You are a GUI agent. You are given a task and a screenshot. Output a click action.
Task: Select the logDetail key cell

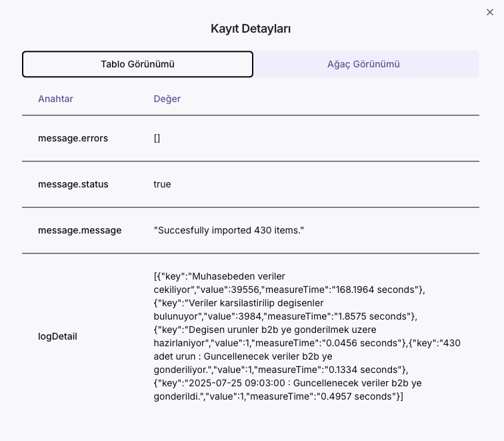57,336
